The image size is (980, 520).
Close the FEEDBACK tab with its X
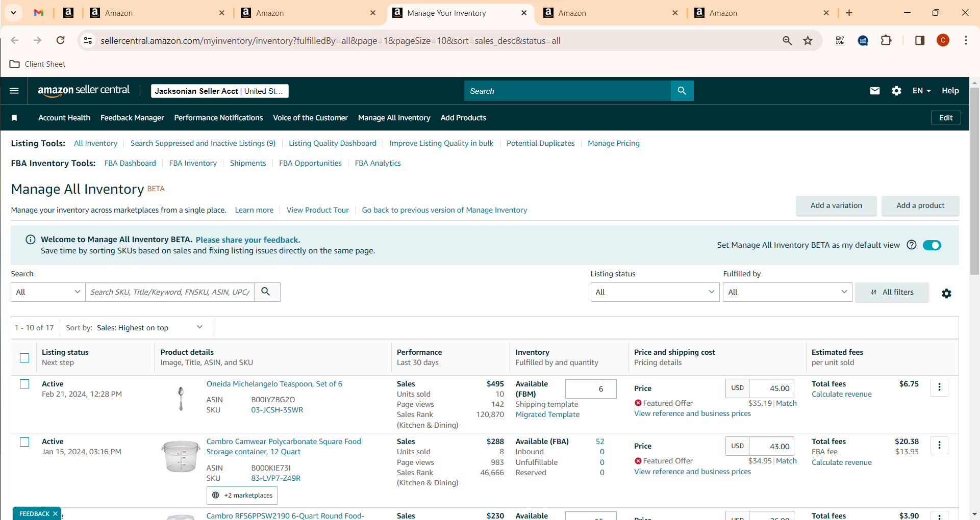coord(55,513)
